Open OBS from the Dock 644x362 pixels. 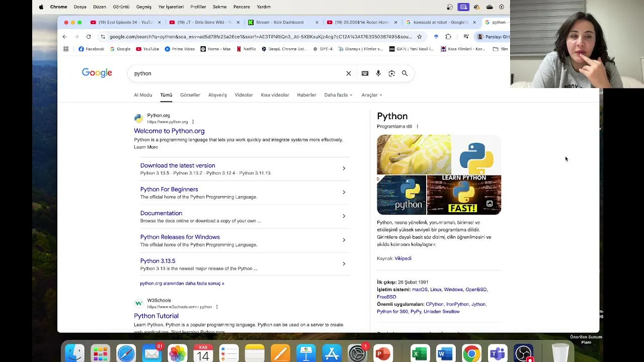(523, 353)
